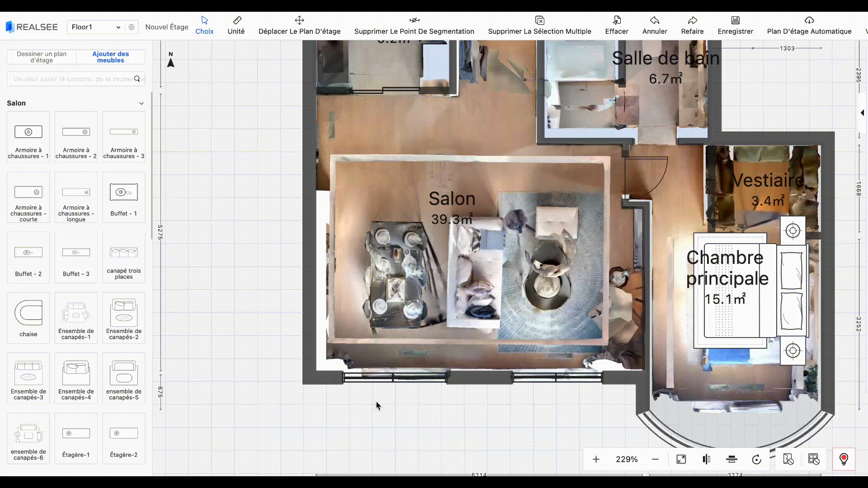Undo with the Annuler arrow
This screenshot has width=868, height=488.
pos(655,20)
